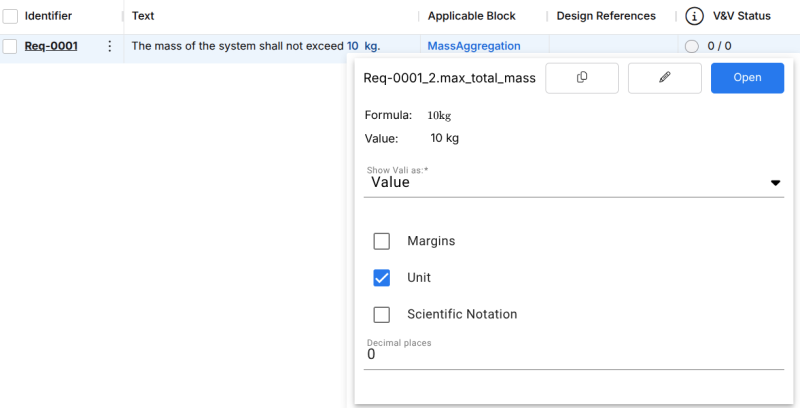The image size is (800, 408).
Task: Enable the Scientific Notation checkbox
Action: click(382, 315)
